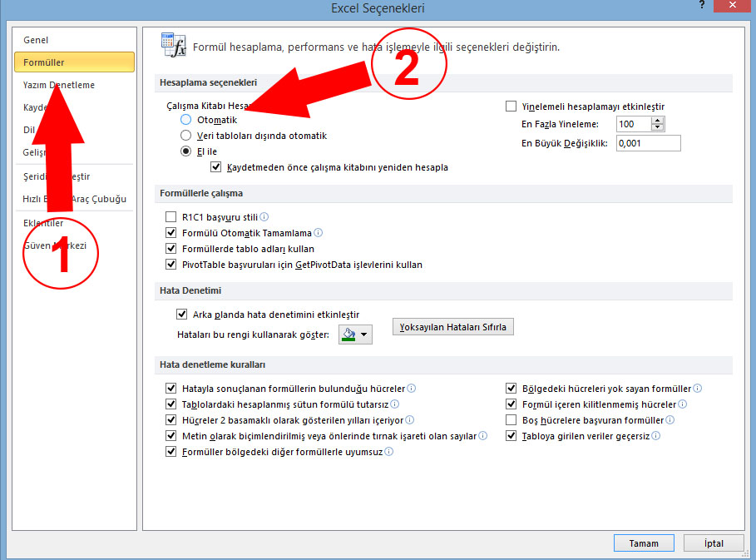Show info for Metin olarak biçimlendirilmiş sayılar
Viewport: 756px width, 560px height.
tap(482, 436)
